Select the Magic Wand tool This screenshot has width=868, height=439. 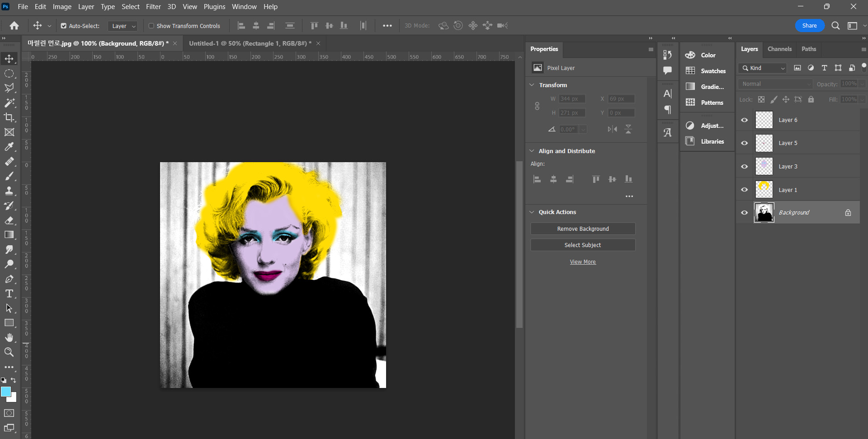(x=9, y=103)
